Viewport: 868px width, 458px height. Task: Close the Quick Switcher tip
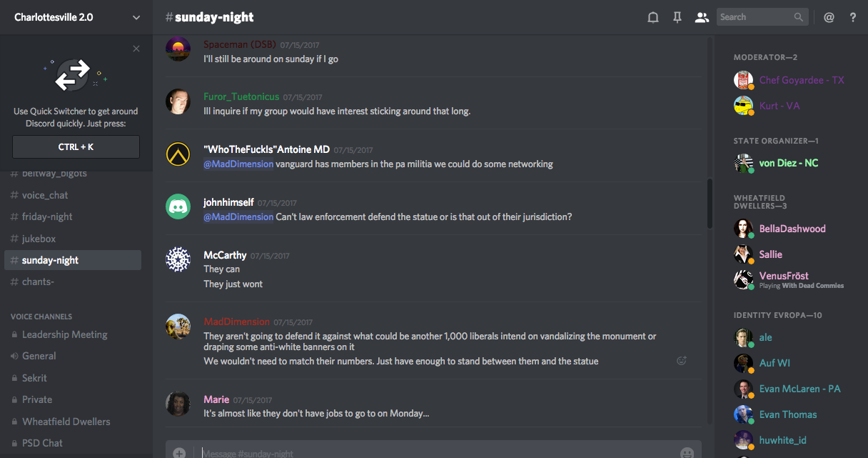(x=136, y=49)
